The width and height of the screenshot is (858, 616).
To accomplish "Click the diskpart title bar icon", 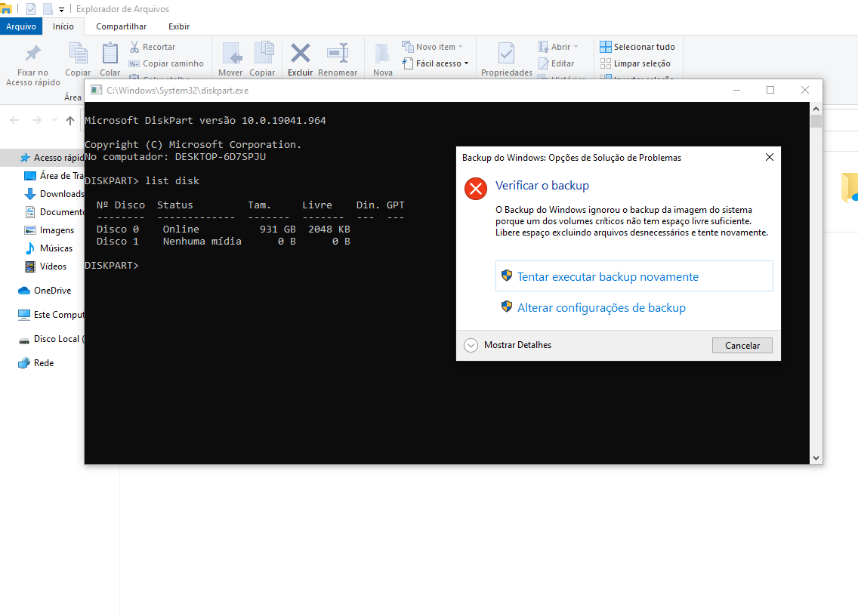I will click(x=97, y=91).
